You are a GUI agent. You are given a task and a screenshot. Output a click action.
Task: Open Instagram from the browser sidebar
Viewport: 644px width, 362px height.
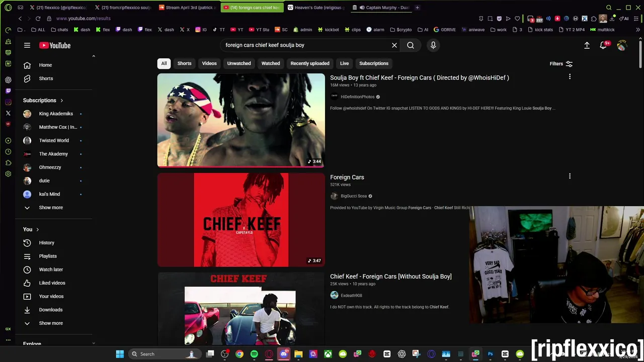pos(8,102)
